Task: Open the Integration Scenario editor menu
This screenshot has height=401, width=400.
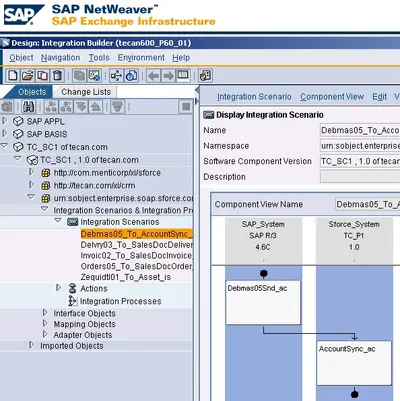Action: click(254, 97)
